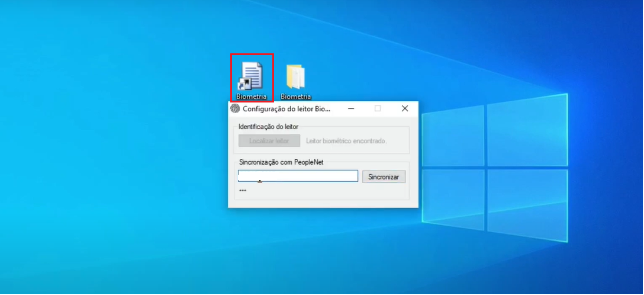Click the '***' status text below field
Image resolution: width=644 pixels, height=295 pixels.
click(243, 191)
